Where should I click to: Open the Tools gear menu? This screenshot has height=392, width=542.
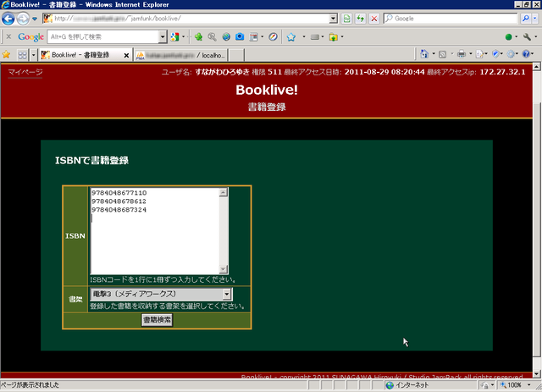point(511,54)
